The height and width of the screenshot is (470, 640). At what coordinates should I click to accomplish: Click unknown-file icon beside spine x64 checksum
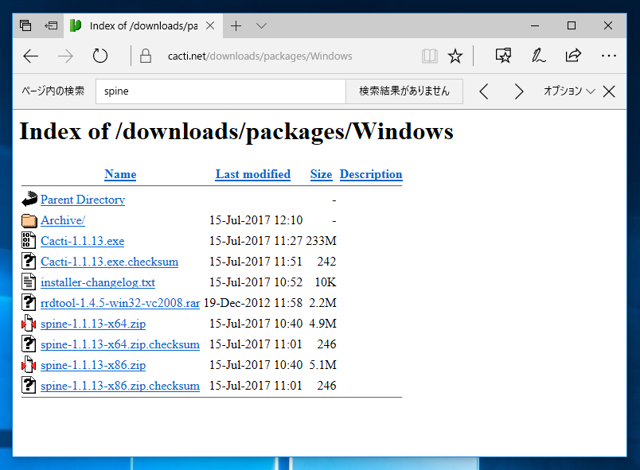coord(29,344)
